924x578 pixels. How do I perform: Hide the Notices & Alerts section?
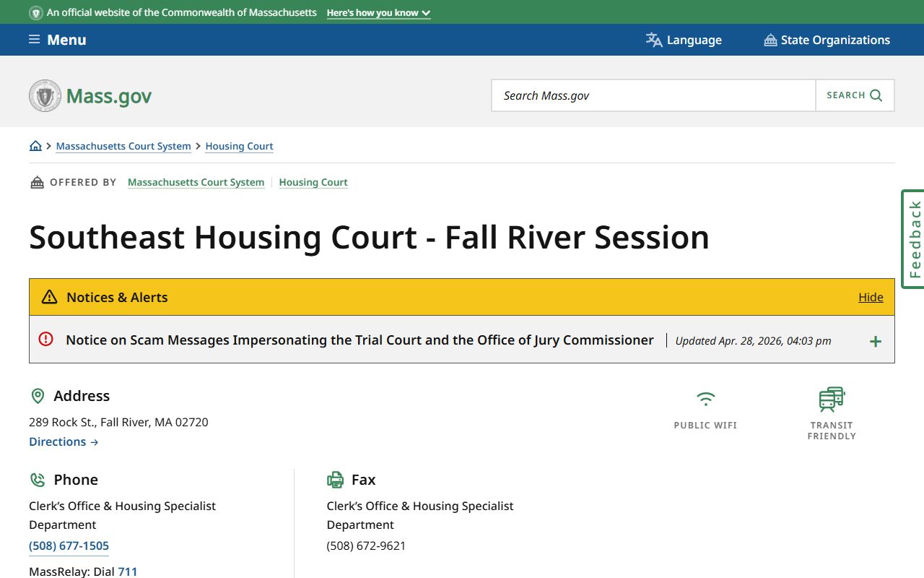click(871, 297)
